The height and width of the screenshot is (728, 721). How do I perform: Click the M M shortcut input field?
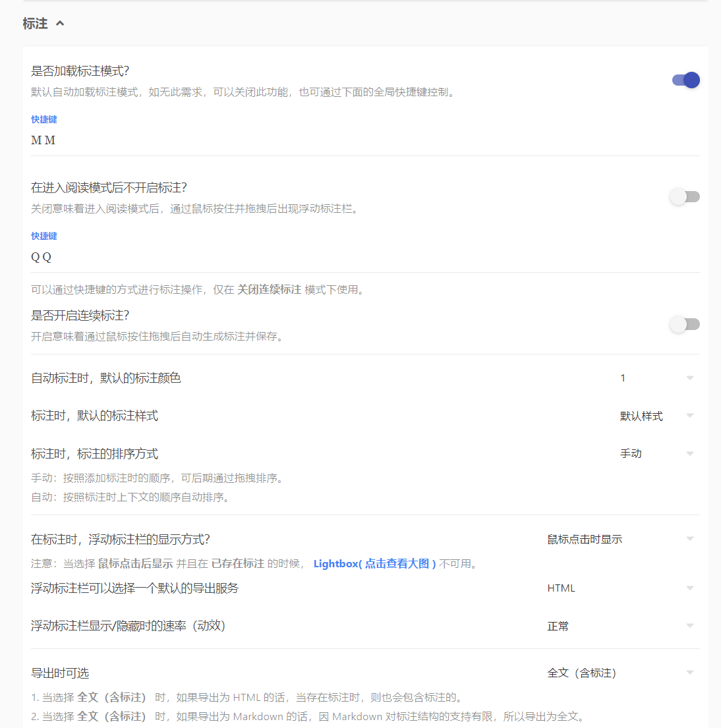[x=365, y=141]
